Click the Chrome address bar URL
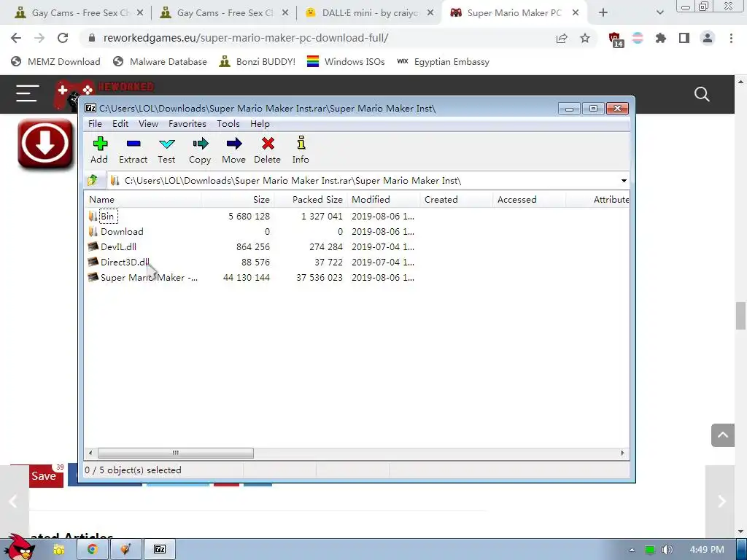Viewport: 747px width, 560px height. click(246, 38)
